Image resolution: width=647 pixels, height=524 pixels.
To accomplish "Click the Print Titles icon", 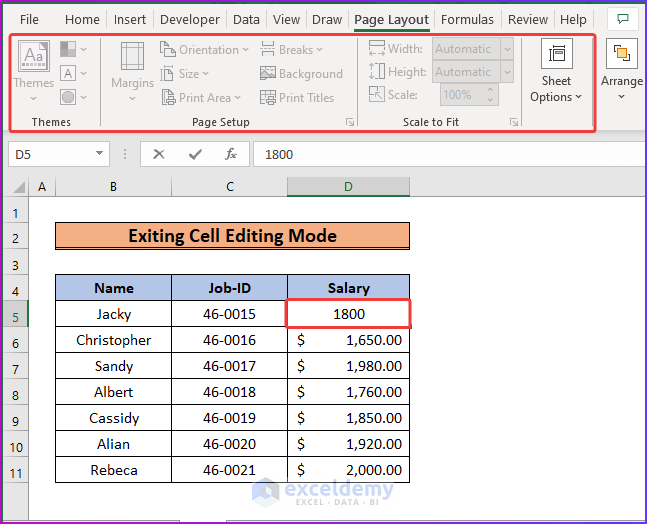I will click(268, 98).
